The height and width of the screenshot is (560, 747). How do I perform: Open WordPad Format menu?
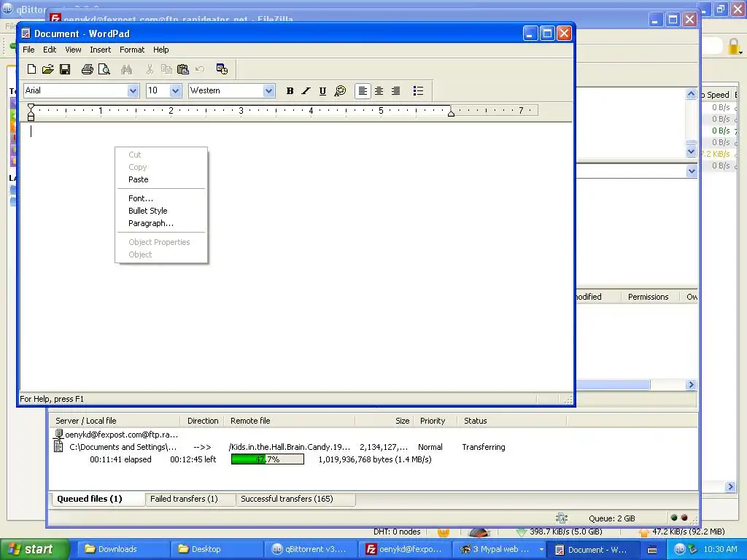point(132,50)
